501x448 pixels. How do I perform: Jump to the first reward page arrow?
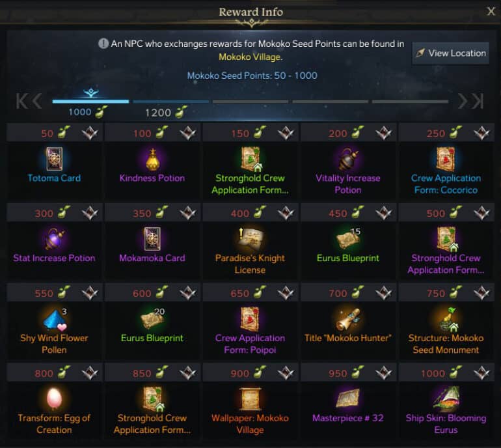[x=21, y=102]
